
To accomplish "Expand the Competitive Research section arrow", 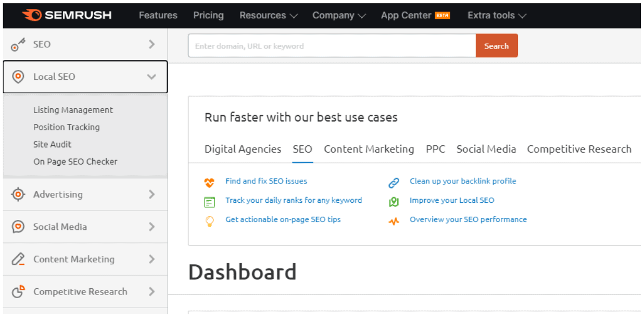I will pyautogui.click(x=151, y=291).
